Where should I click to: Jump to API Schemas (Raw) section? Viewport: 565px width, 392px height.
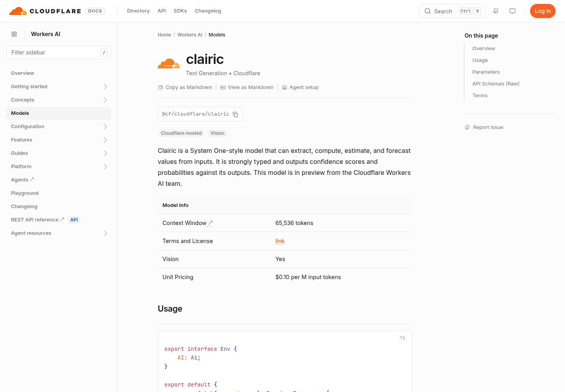coord(496,84)
